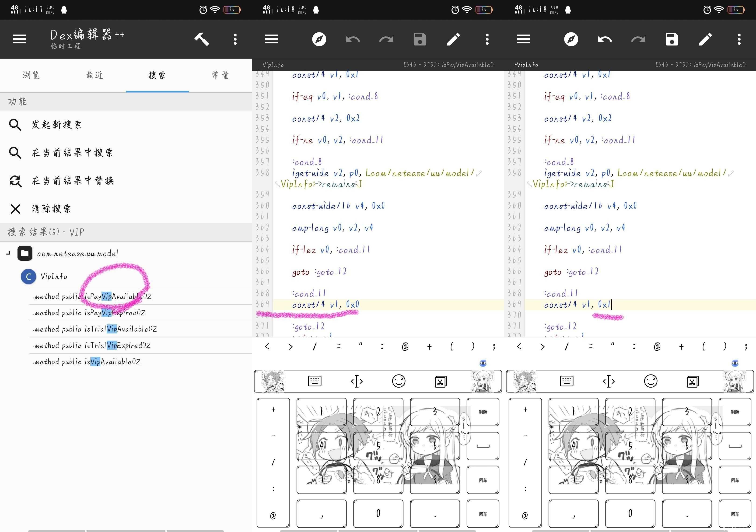This screenshot has width=756, height=532.
Task: Tap alarm clock icon in left status bar
Action: [x=203, y=10]
